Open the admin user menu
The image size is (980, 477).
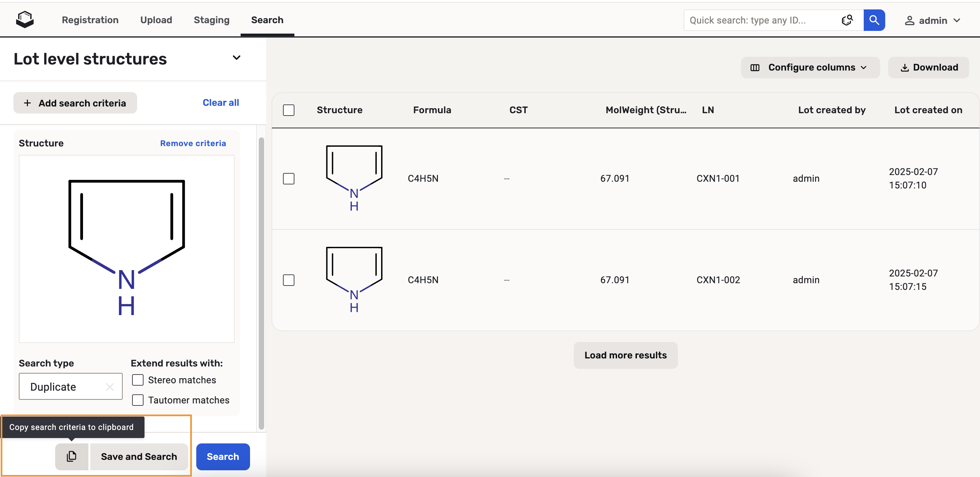point(933,20)
